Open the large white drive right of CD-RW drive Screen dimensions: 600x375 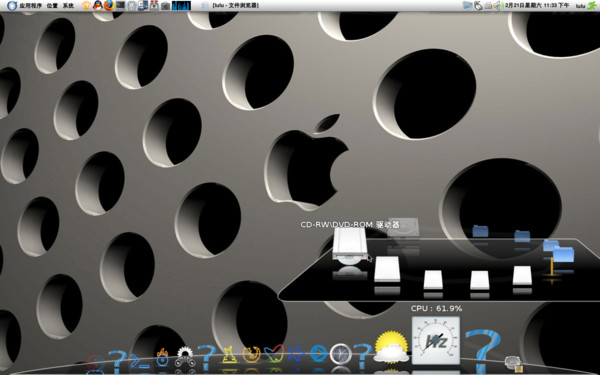(387, 269)
